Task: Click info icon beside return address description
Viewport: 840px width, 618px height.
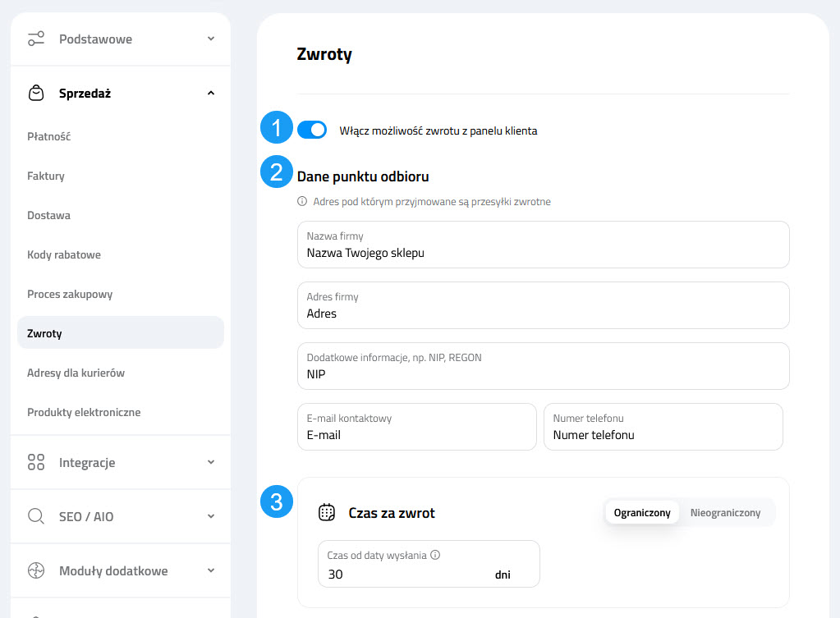Action: 302,201
